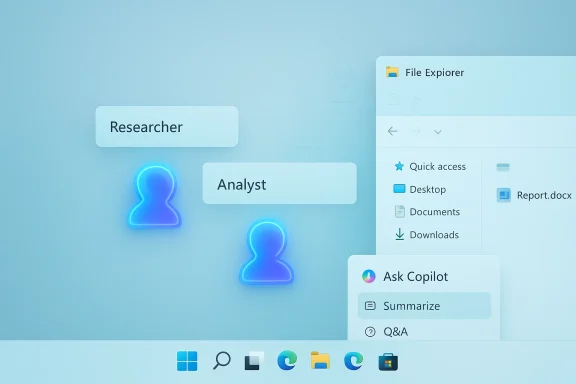Viewport: 576px width, 384px height.
Task: Expand the recent locations chevron
Action: click(x=438, y=132)
